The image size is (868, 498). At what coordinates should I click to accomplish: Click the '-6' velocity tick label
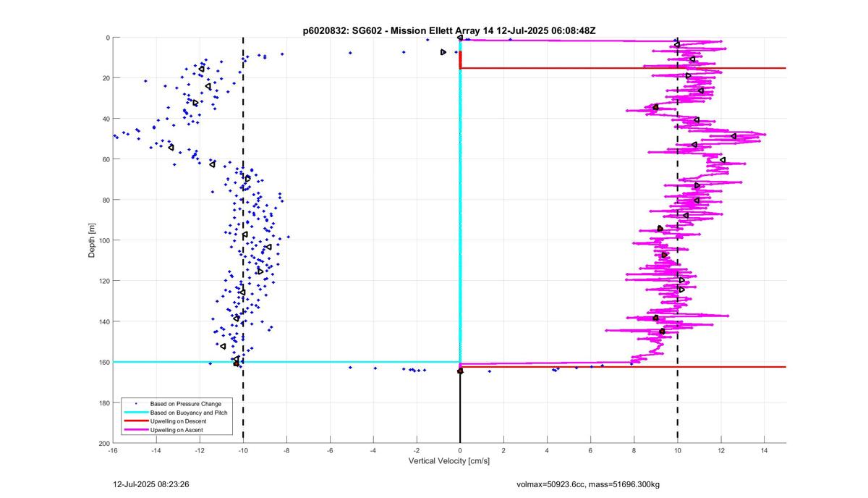tap(330, 450)
